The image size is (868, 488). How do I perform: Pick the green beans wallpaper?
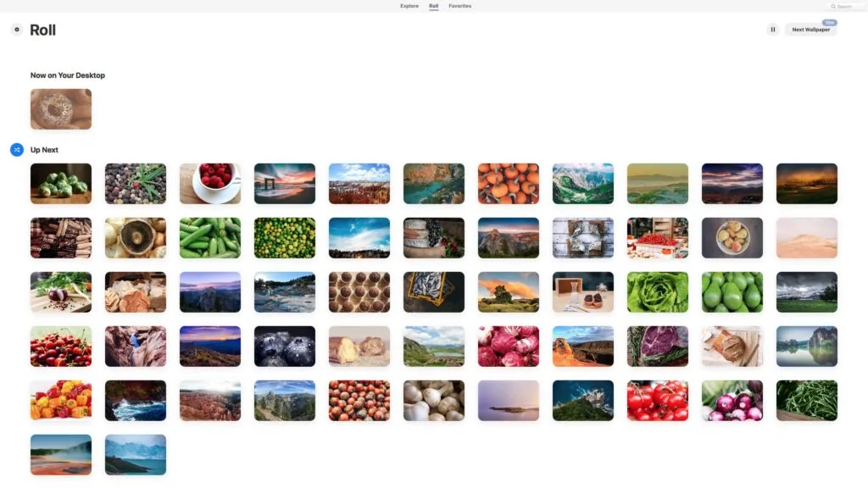(x=807, y=401)
